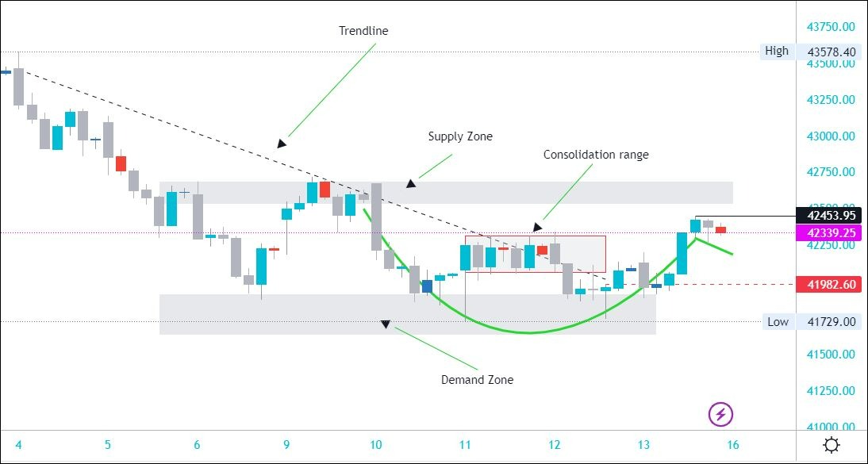Click the Low price label 41729.00
This screenshot has width=868, height=464.
831,321
